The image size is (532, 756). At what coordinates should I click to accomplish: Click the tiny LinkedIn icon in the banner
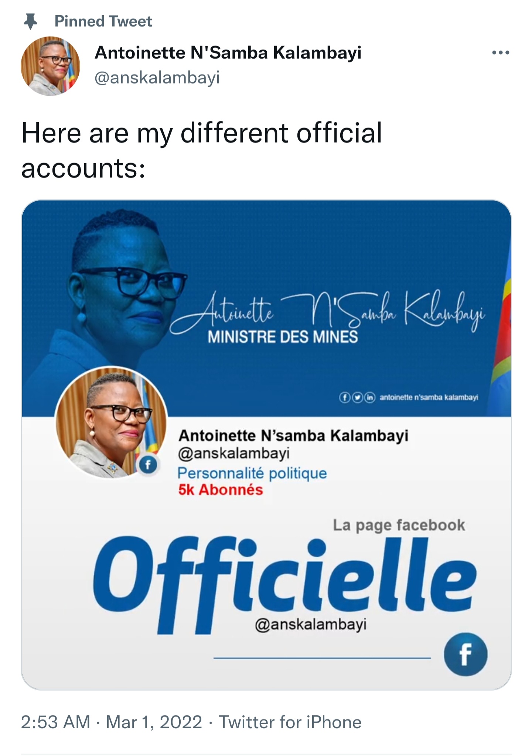click(370, 397)
